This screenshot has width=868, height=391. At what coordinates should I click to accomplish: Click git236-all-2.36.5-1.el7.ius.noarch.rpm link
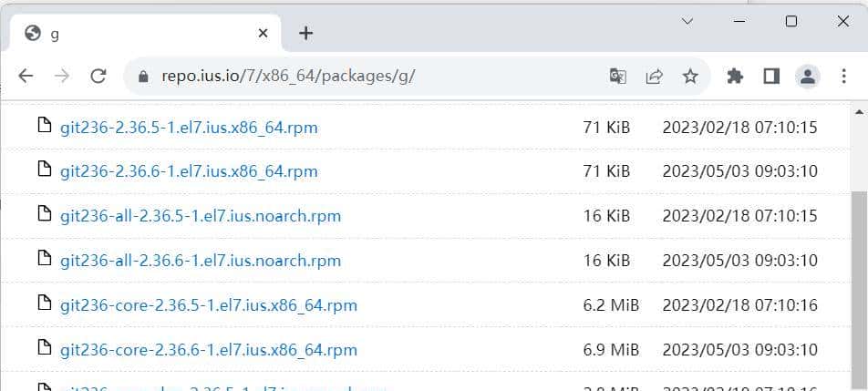click(201, 216)
